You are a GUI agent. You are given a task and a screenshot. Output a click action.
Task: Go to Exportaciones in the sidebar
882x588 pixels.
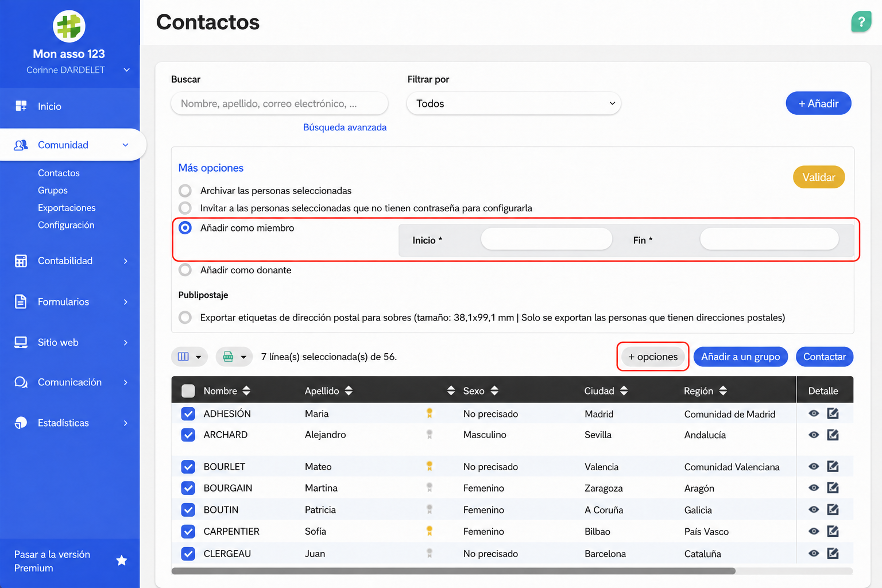[67, 208]
